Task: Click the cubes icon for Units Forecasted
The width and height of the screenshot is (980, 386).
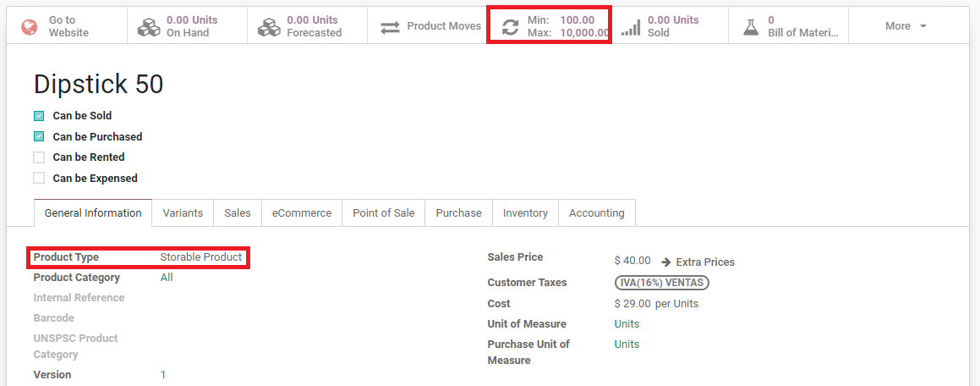Action: click(269, 27)
